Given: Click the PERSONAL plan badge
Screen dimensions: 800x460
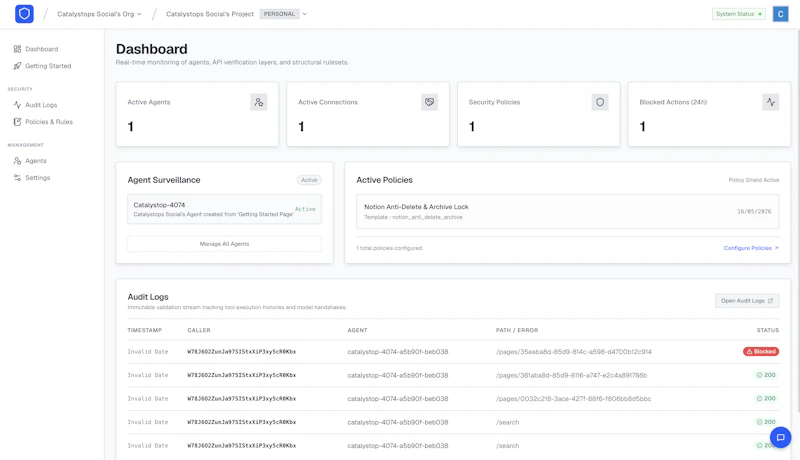Looking at the screenshot, I should click(279, 14).
